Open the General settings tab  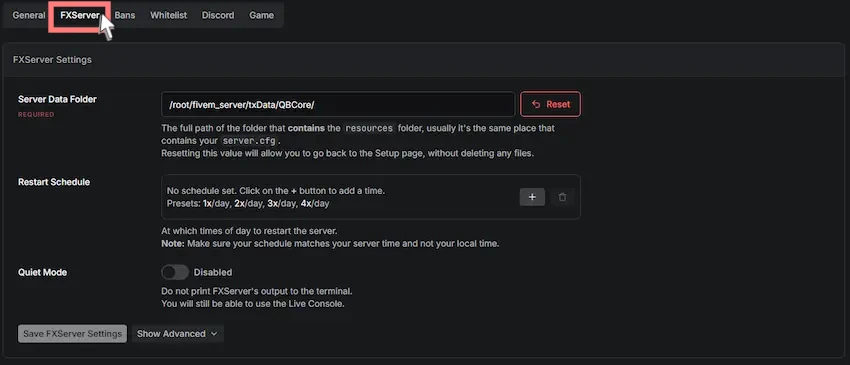pyautogui.click(x=29, y=15)
